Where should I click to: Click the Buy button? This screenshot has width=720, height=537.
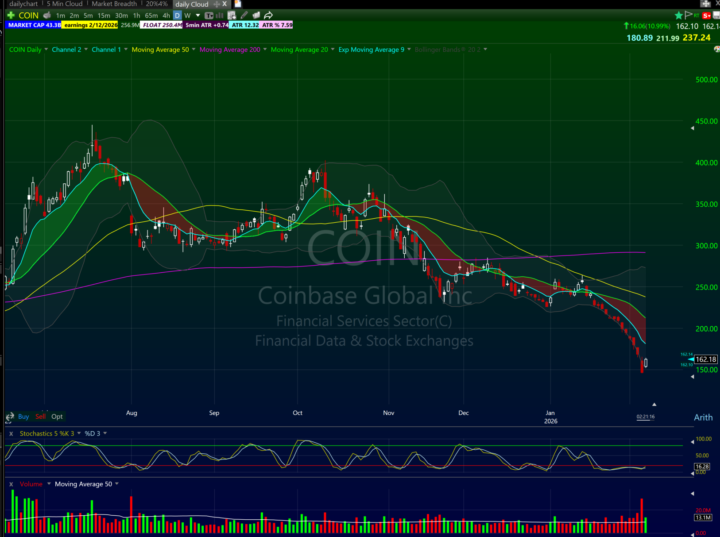tap(23, 417)
